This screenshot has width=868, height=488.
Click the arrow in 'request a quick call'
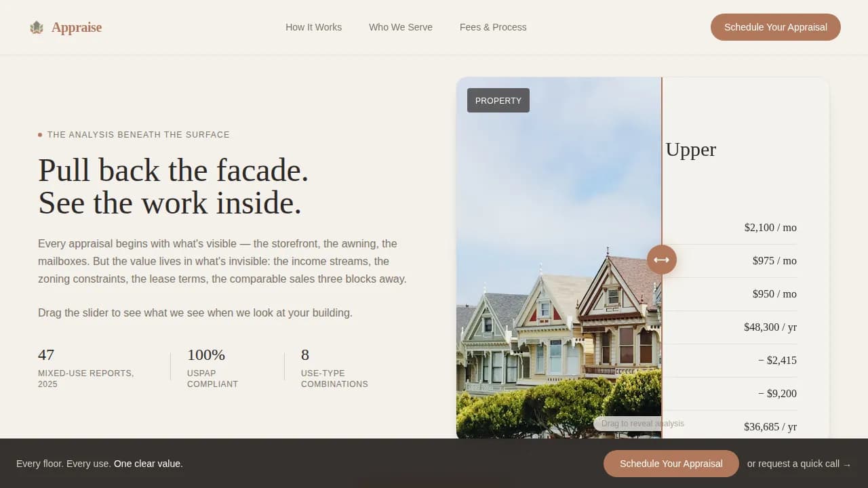pos(847,464)
